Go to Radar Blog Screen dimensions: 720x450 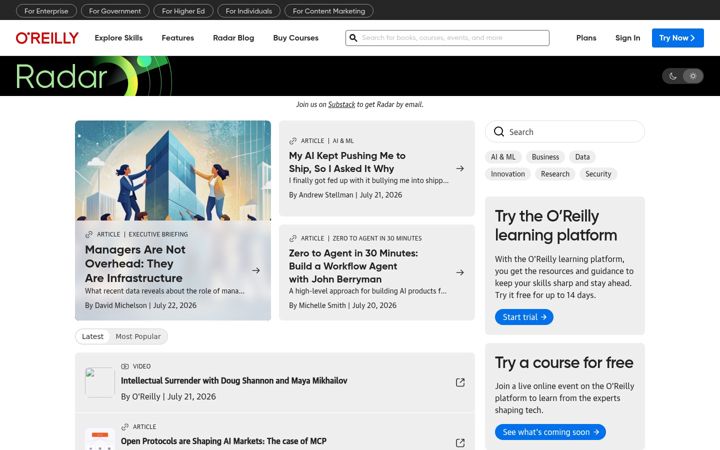click(x=233, y=38)
